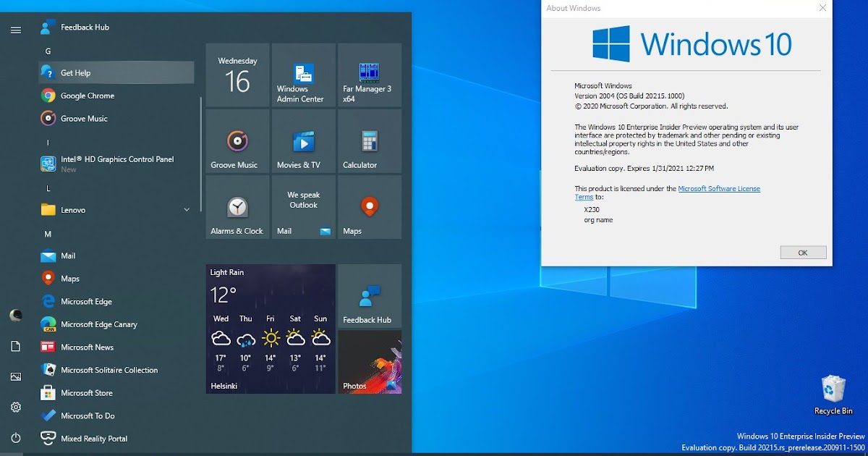The image size is (868, 456).
Task: Open Windows Admin Center tile
Action: (x=303, y=75)
